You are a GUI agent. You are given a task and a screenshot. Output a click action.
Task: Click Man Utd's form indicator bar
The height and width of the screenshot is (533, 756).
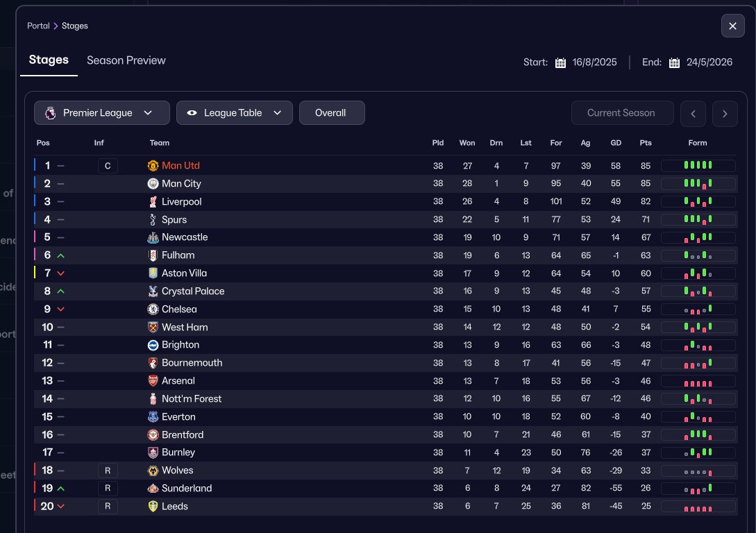point(698,166)
